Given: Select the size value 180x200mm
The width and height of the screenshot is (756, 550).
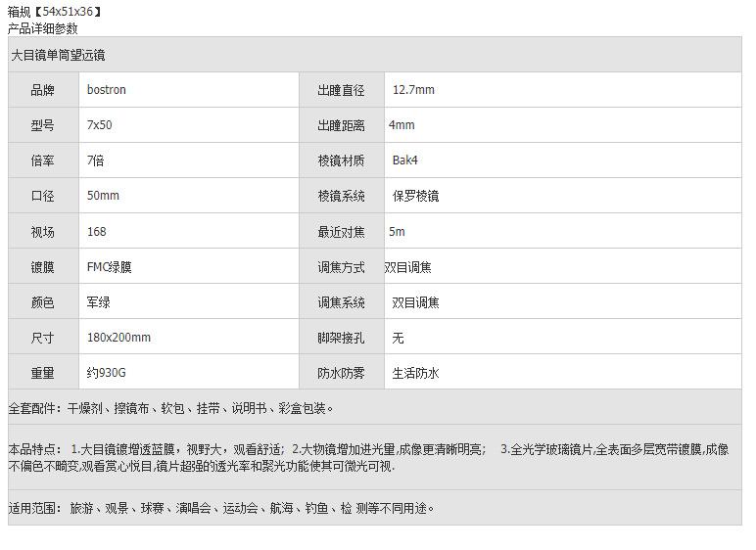Looking at the screenshot, I should [x=118, y=338].
